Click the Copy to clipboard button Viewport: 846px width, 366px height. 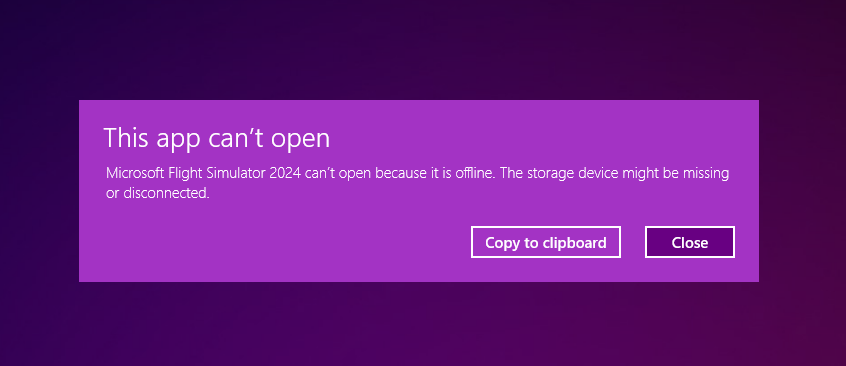(x=545, y=242)
